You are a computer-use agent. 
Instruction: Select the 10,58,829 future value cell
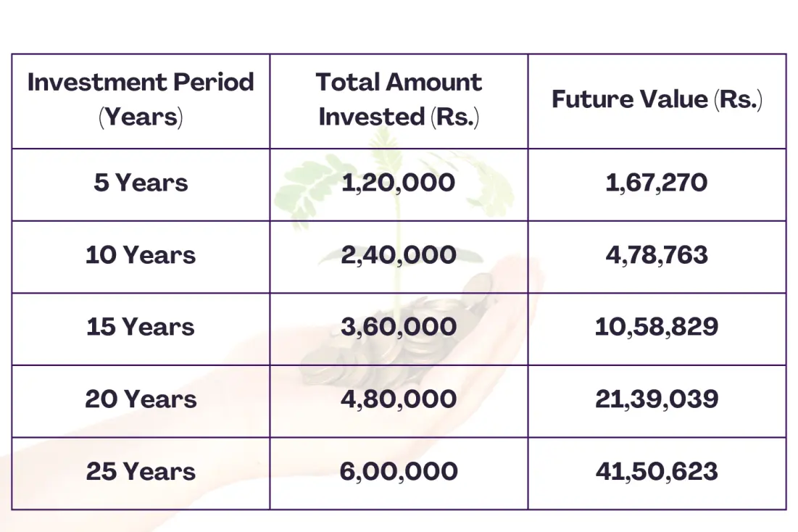657,327
